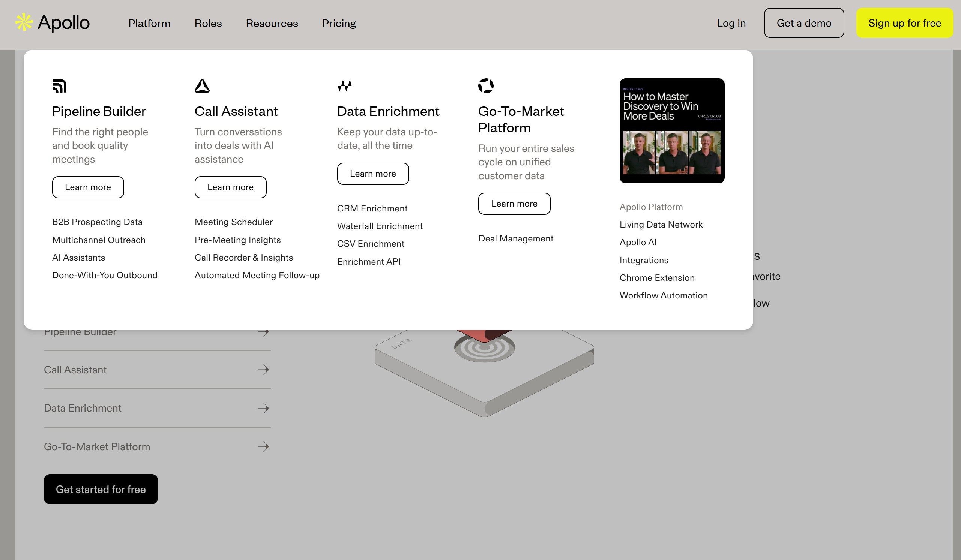This screenshot has width=961, height=560.
Task: Click the Pipeline Builder heading in menu
Action: coord(99,111)
